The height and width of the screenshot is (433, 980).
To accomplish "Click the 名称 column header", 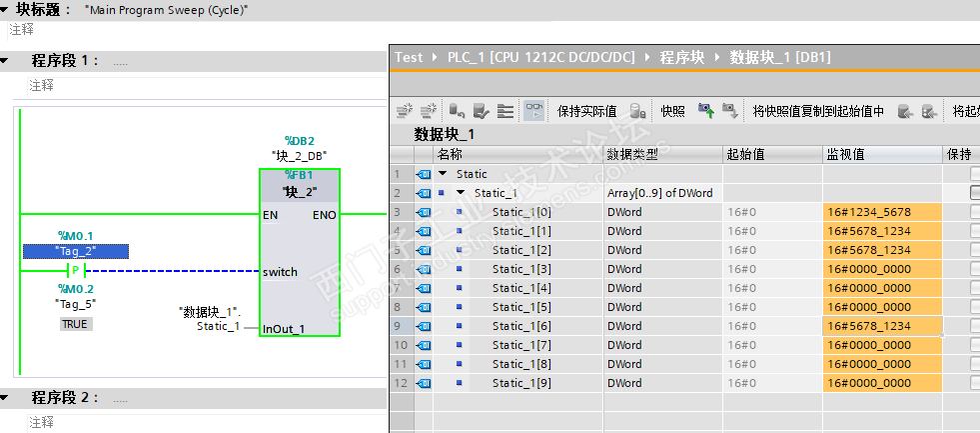I will (x=518, y=155).
